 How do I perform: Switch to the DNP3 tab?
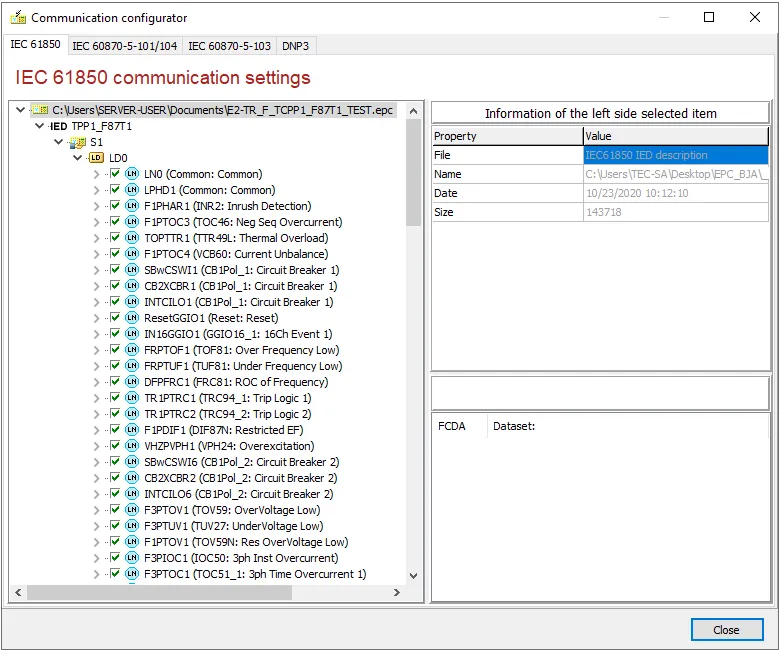point(296,46)
